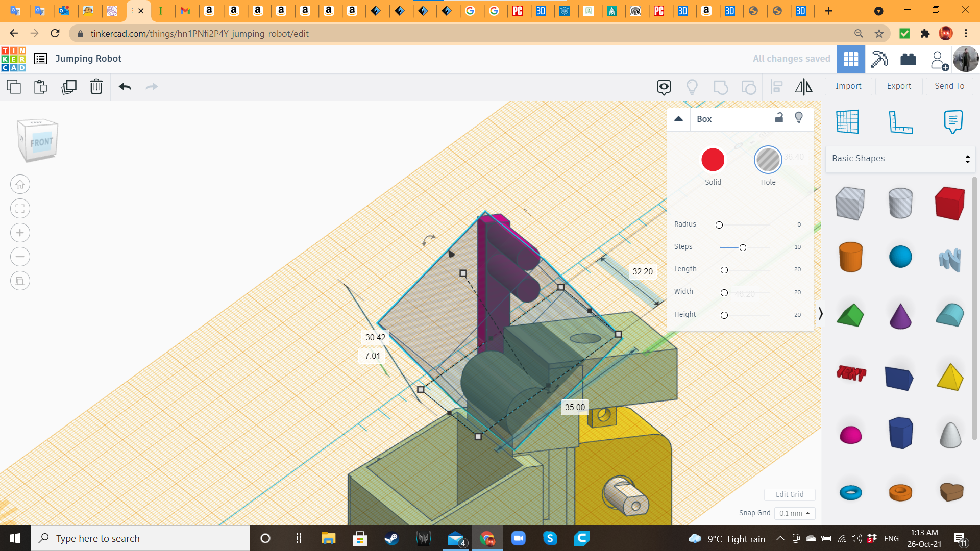The width and height of the screenshot is (980, 551).
Task: Select the Ruler tool
Action: (x=900, y=122)
